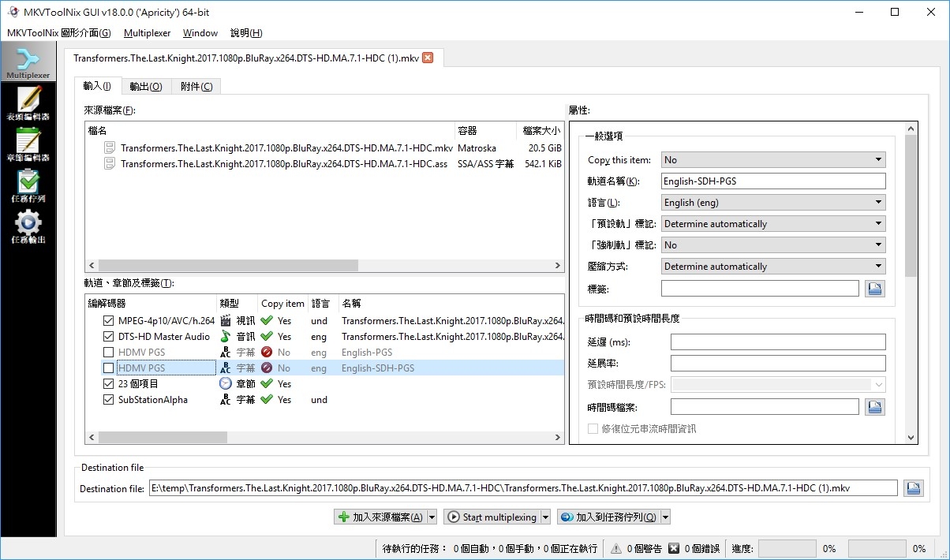The width and height of the screenshot is (950, 560).
Task: Expand the add source files arrow menu
Action: point(432,517)
